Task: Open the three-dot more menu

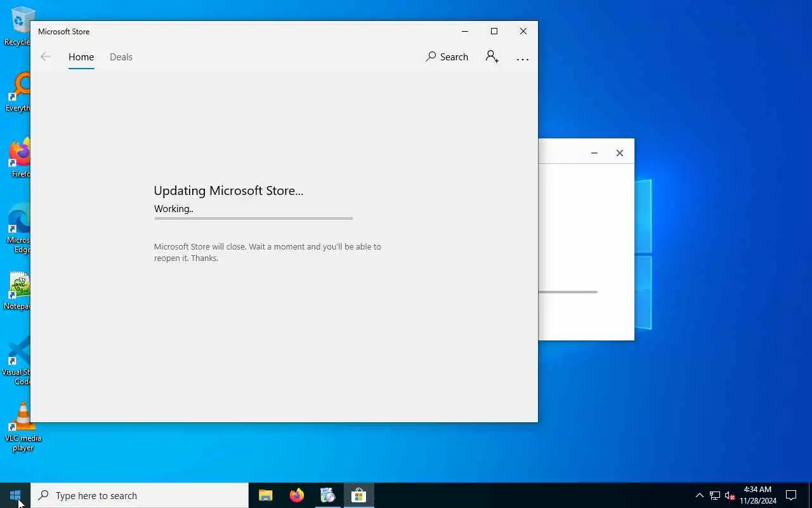Action: [523, 59]
